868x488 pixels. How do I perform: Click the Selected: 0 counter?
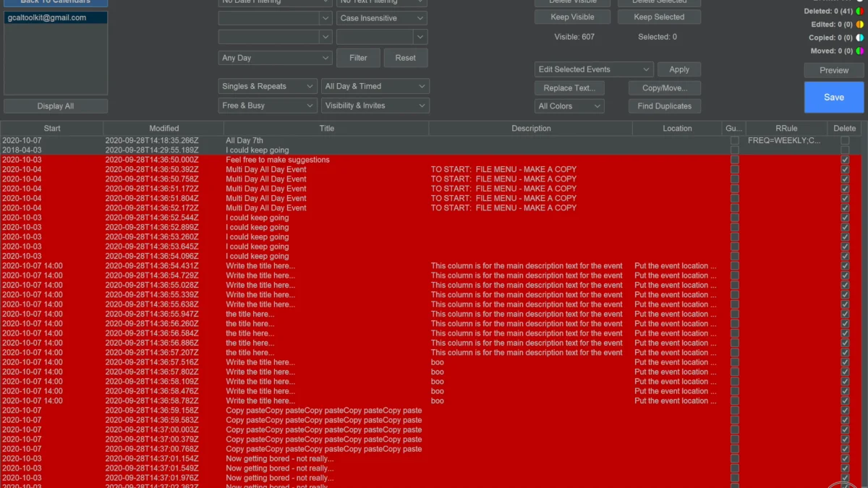(x=658, y=37)
